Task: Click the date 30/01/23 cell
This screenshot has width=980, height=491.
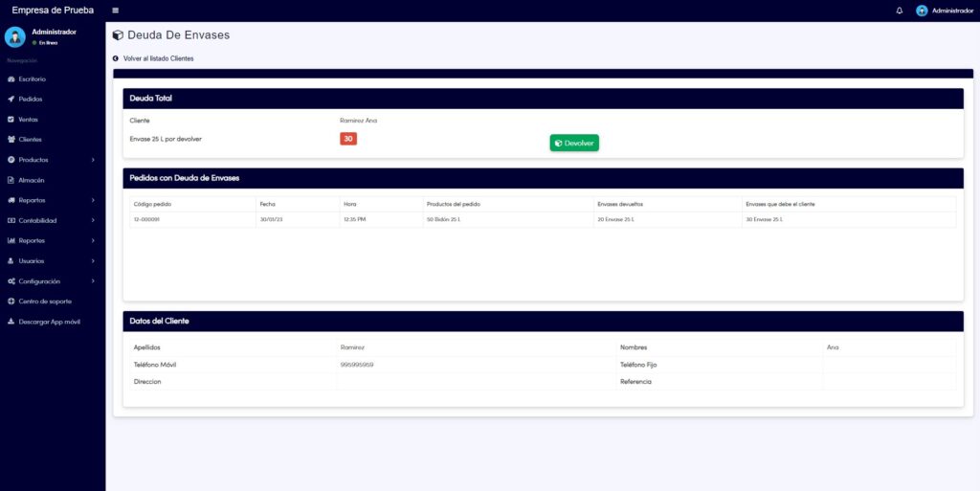Action: pyautogui.click(x=298, y=220)
